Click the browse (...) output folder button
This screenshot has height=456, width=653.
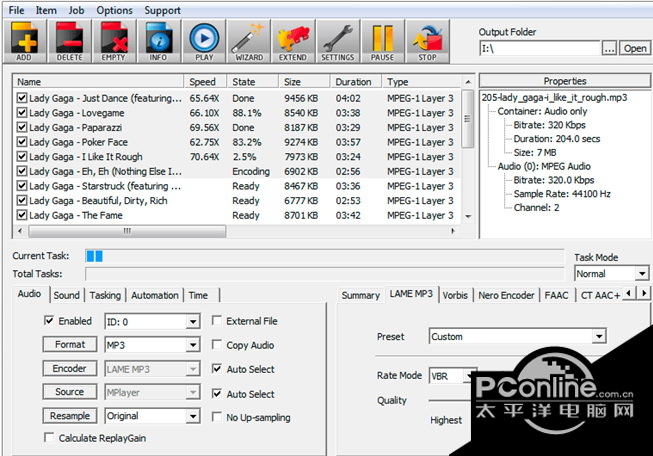click(609, 48)
